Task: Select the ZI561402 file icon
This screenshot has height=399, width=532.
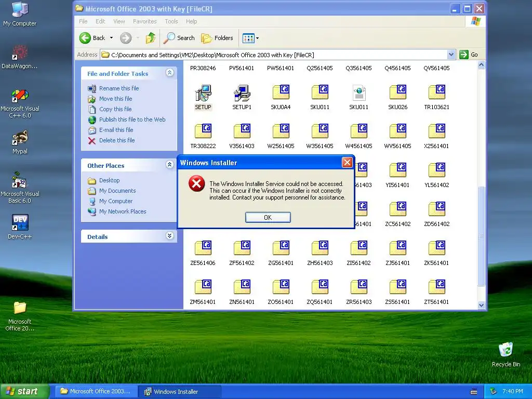Action: (358, 249)
